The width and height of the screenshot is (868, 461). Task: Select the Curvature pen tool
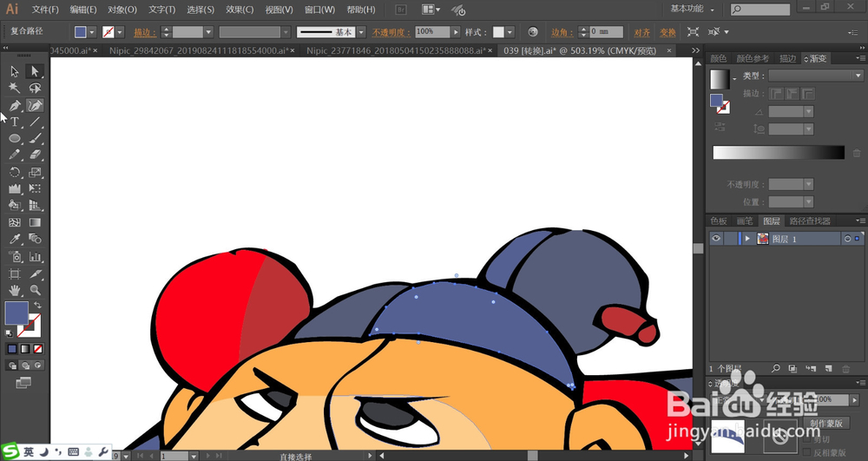pos(35,105)
